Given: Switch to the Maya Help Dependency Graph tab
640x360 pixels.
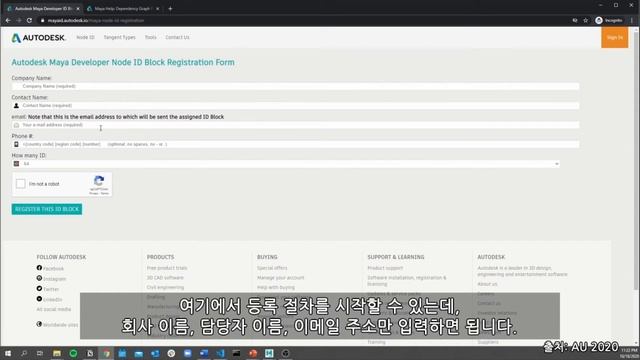Looking at the screenshot, I should click(122, 9).
